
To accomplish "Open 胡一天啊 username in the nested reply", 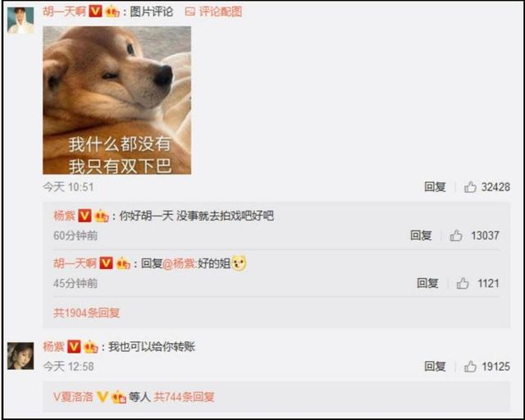I will 75,263.
